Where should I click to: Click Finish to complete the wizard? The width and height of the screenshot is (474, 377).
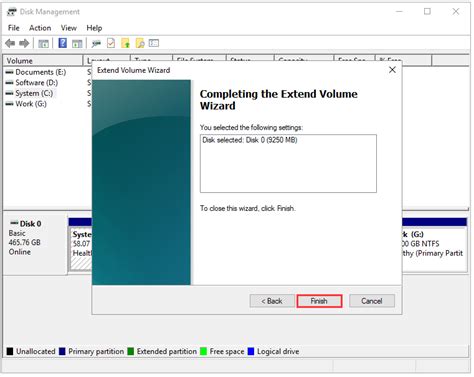pos(319,301)
